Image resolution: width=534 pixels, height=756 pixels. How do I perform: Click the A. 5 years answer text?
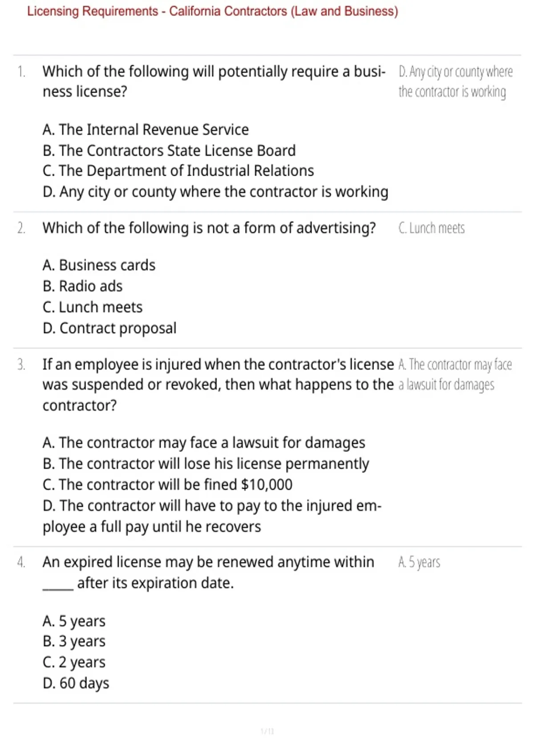(419, 563)
